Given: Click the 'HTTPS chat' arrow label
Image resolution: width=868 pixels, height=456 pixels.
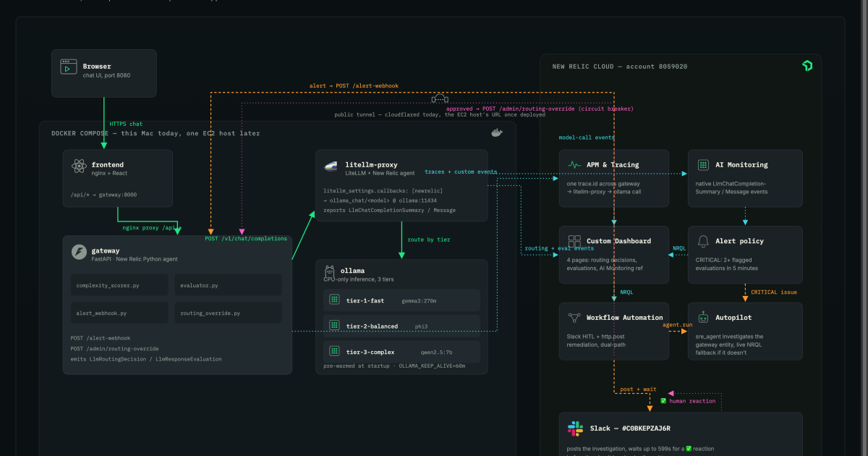Looking at the screenshot, I should click(x=126, y=124).
